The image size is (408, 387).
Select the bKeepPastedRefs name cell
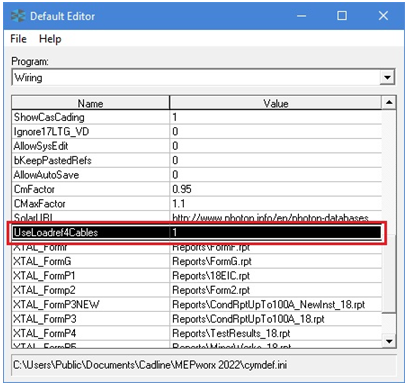(x=91, y=160)
